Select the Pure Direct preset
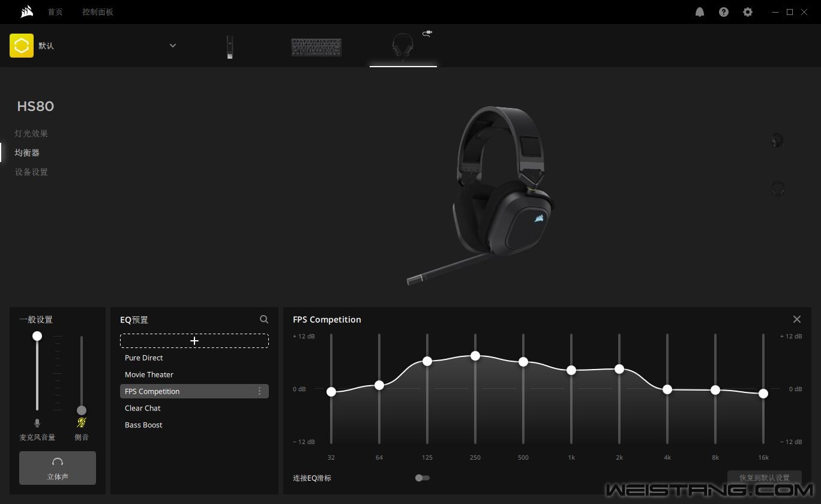 pos(194,358)
